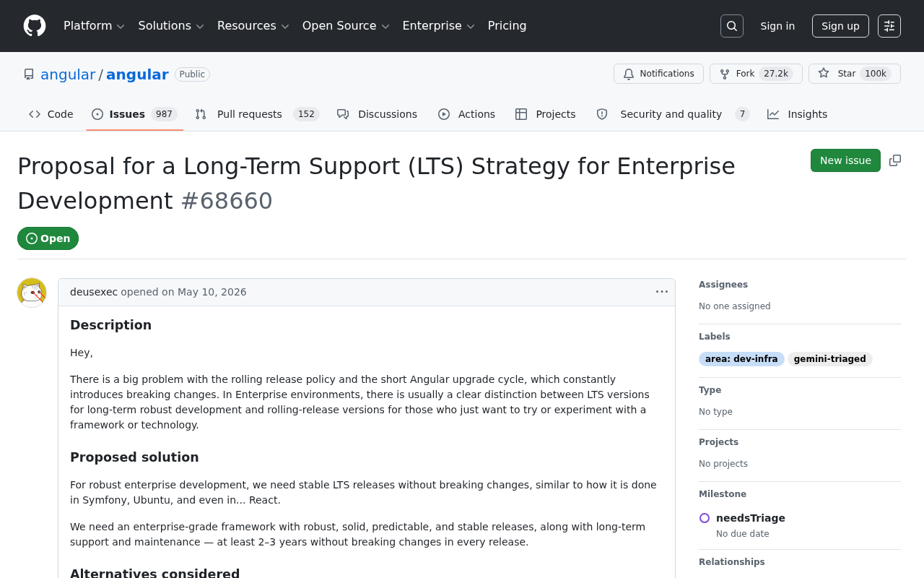Image resolution: width=924 pixels, height=578 pixels.
Task: Click the 'No projects' text
Action: (x=723, y=464)
